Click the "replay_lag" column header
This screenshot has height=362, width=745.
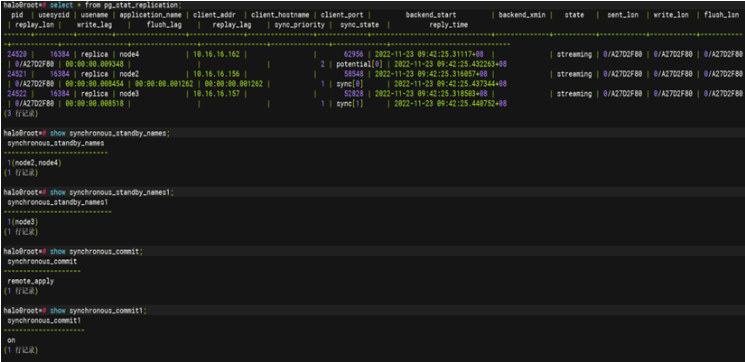[232, 25]
